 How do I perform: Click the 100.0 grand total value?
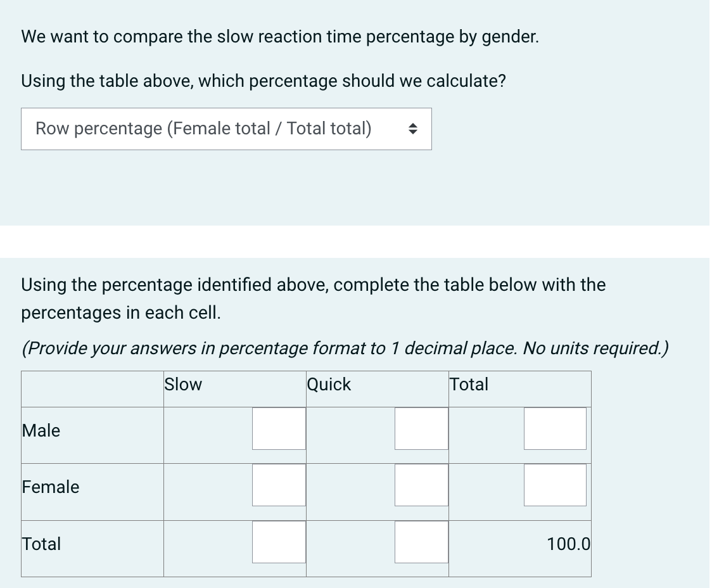568,544
